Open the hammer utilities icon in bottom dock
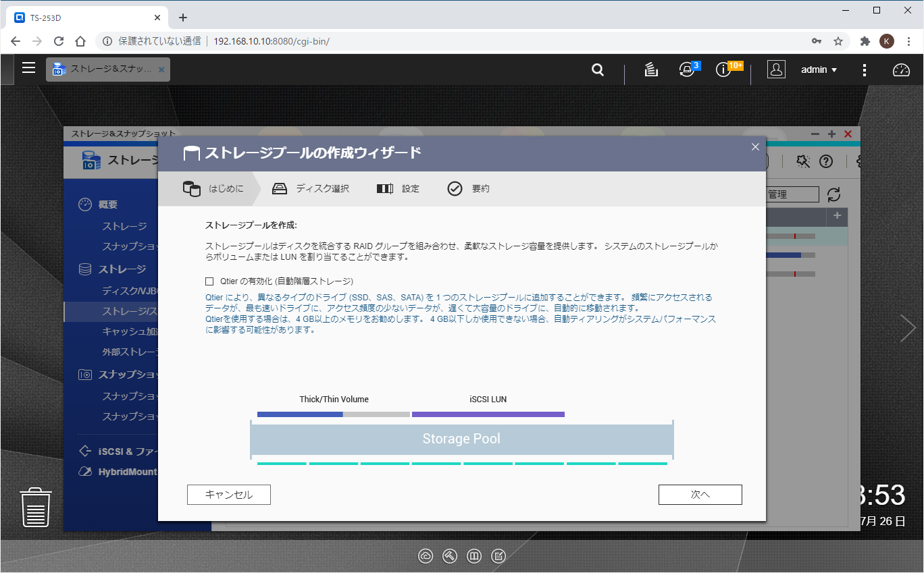924x573 pixels. tap(449, 556)
